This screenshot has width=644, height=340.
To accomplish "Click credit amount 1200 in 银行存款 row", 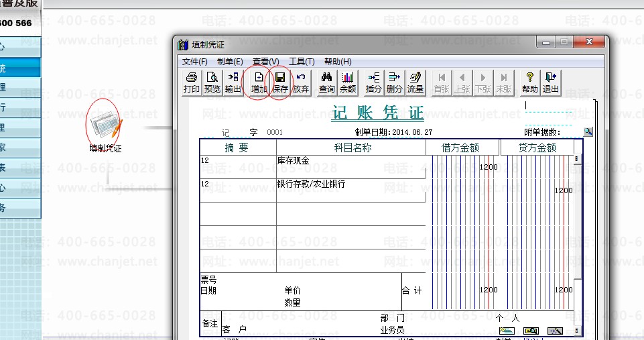I will [564, 190].
